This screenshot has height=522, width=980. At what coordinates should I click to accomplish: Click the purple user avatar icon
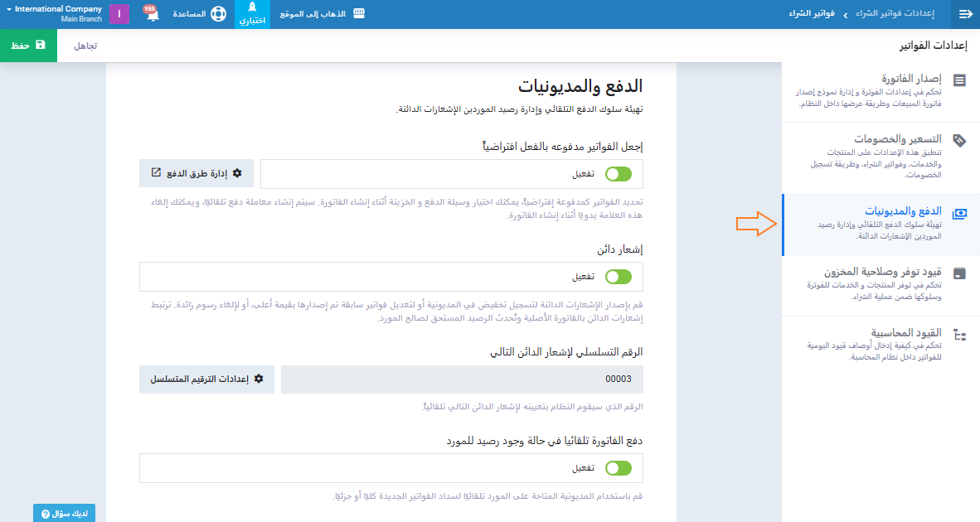click(x=119, y=14)
